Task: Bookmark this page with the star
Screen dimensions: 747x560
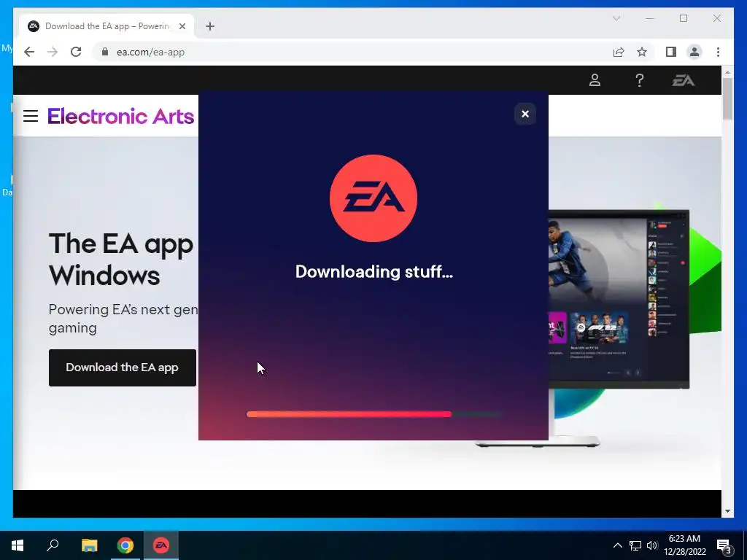Action: pyautogui.click(x=642, y=52)
